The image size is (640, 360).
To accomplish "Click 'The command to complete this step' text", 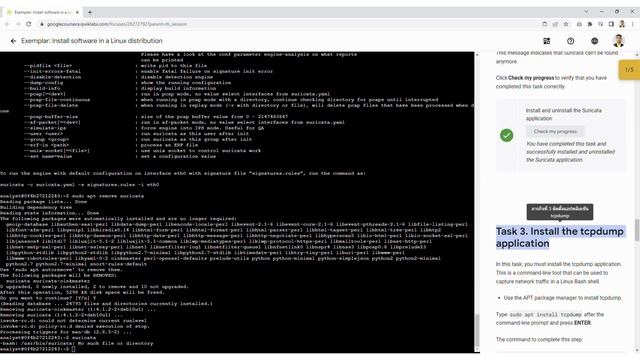I will click(539, 340).
